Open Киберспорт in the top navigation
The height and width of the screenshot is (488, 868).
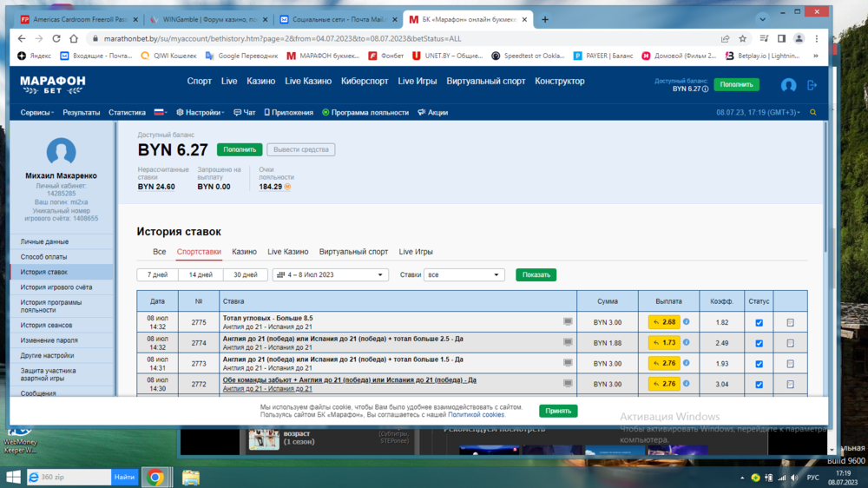click(365, 81)
